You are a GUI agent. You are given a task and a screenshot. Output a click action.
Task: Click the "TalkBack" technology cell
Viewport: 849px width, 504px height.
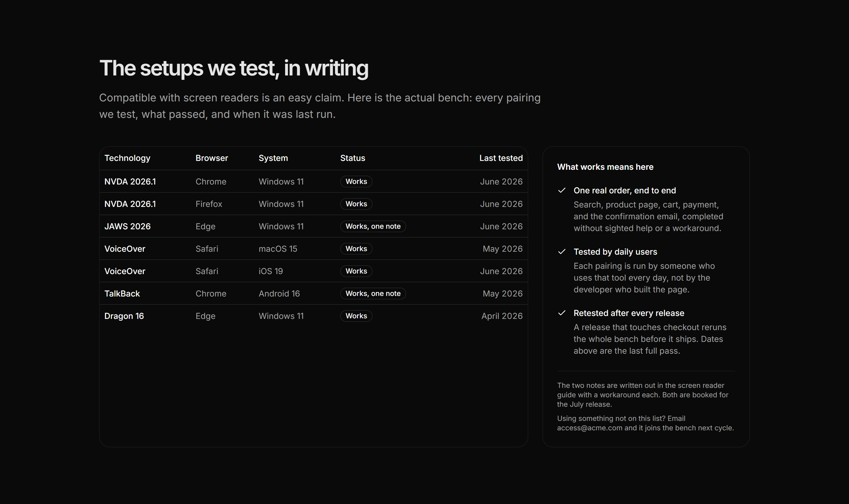coord(122,294)
